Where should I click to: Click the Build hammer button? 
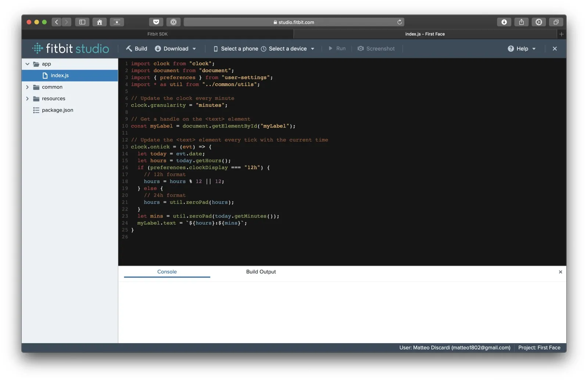coord(136,49)
